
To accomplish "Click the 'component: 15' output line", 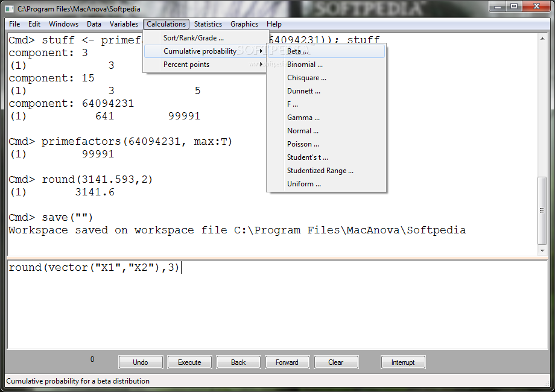I will point(52,78).
